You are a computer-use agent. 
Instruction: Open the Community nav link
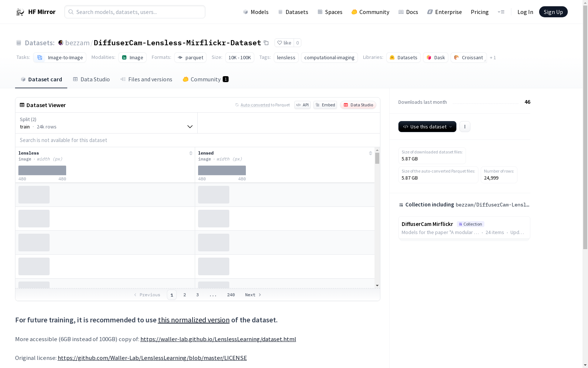(370, 12)
